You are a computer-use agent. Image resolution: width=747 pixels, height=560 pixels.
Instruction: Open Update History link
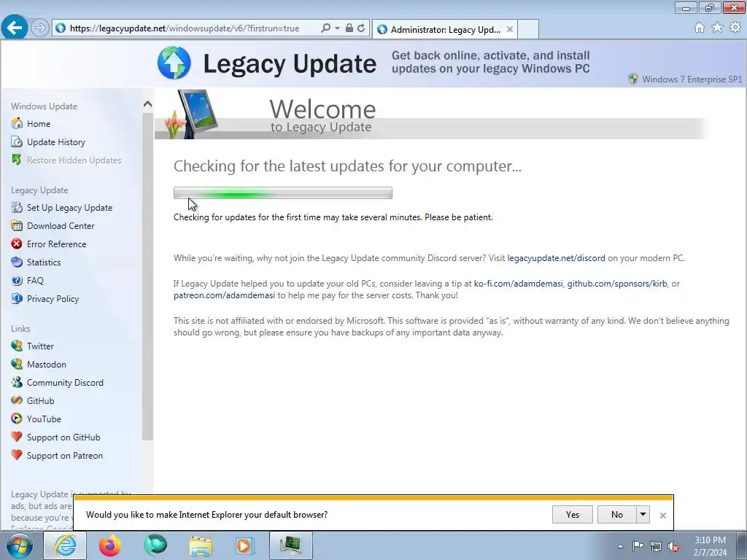point(55,142)
